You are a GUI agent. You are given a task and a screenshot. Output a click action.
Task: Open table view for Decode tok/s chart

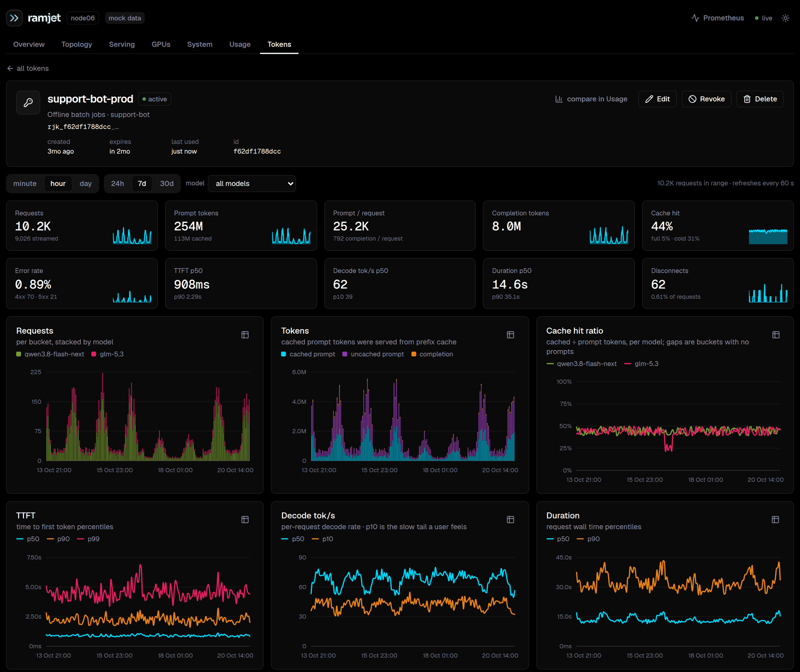click(x=510, y=520)
